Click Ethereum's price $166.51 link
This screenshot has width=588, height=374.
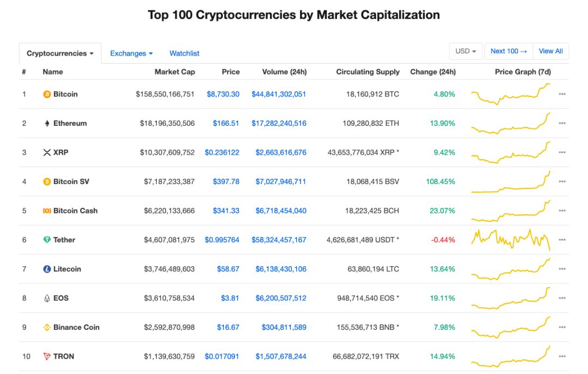tap(226, 124)
